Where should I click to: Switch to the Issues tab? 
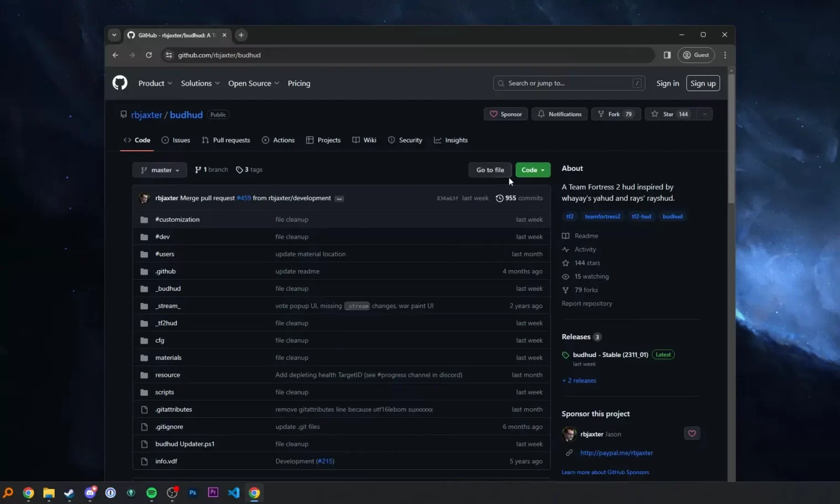tap(176, 140)
